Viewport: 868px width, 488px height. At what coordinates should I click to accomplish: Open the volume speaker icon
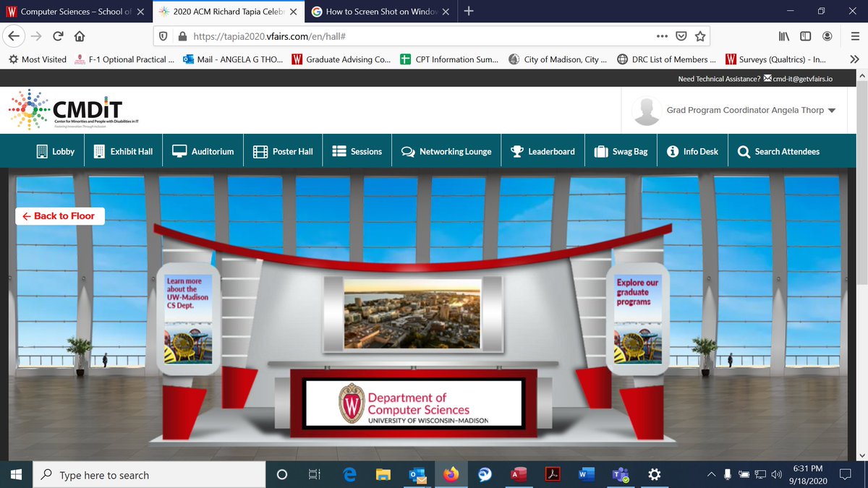[x=776, y=475]
